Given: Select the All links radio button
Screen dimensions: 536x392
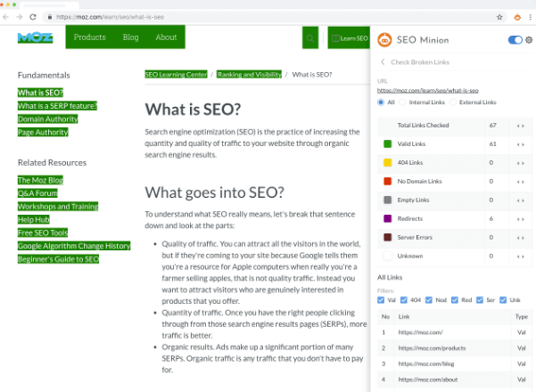Looking at the screenshot, I should pyautogui.click(x=381, y=102).
